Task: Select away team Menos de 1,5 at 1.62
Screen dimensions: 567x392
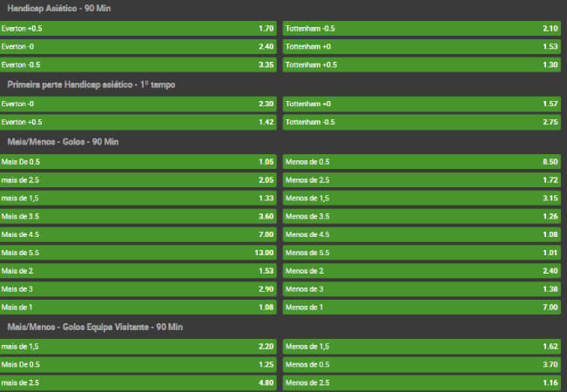Action: point(422,347)
